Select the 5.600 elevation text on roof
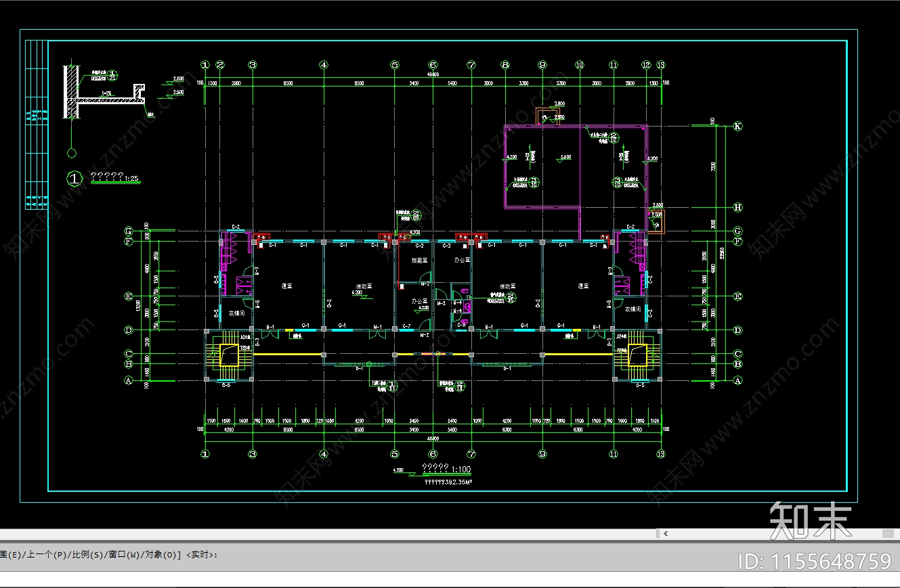 coord(565,157)
